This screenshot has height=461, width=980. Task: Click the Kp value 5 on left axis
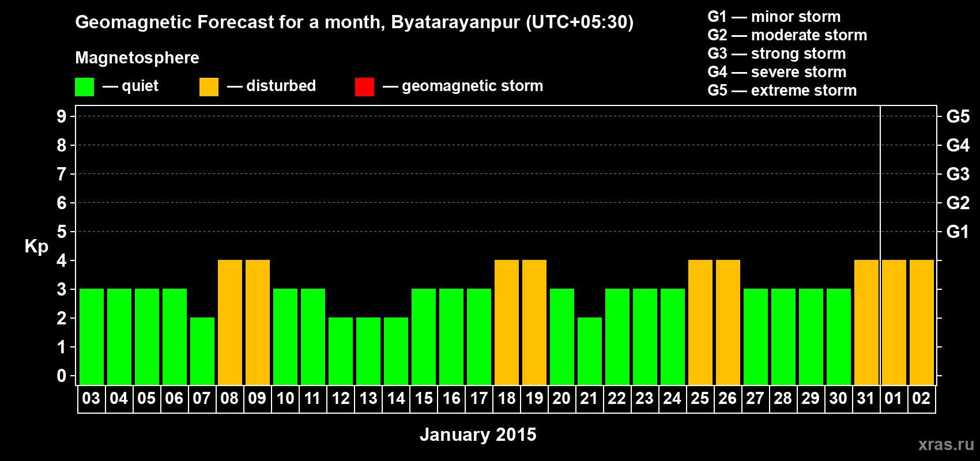pos(62,232)
